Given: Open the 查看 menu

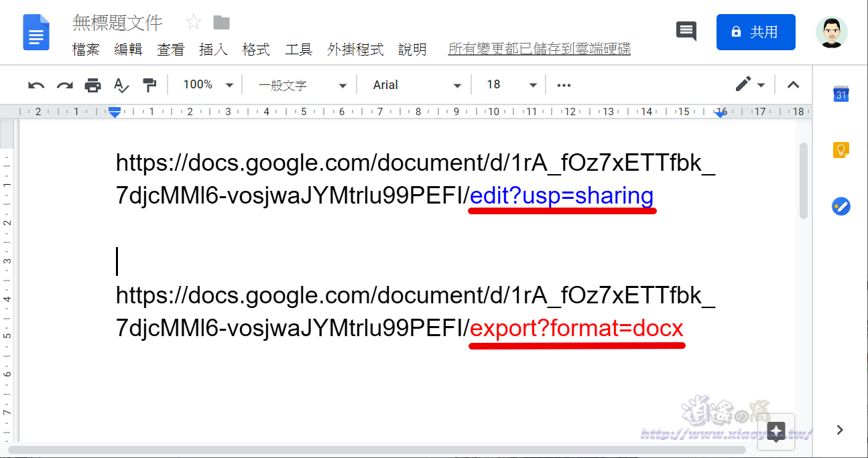Looking at the screenshot, I should (171, 50).
